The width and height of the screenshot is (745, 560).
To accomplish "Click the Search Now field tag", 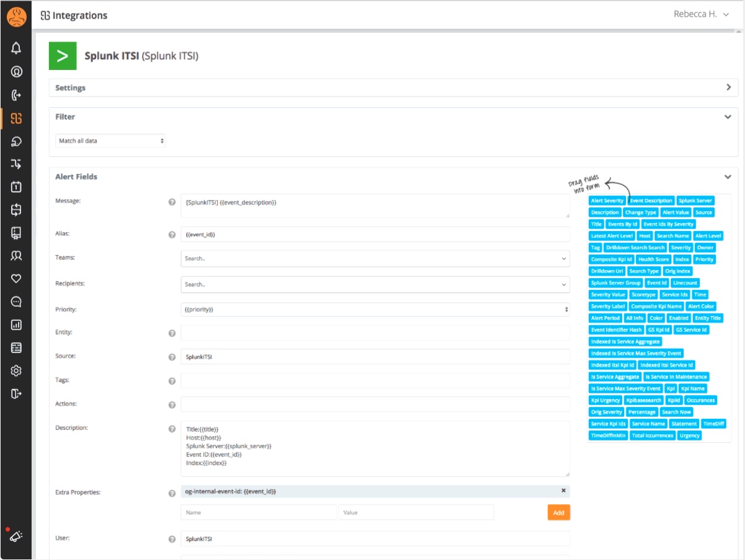I will 676,412.
